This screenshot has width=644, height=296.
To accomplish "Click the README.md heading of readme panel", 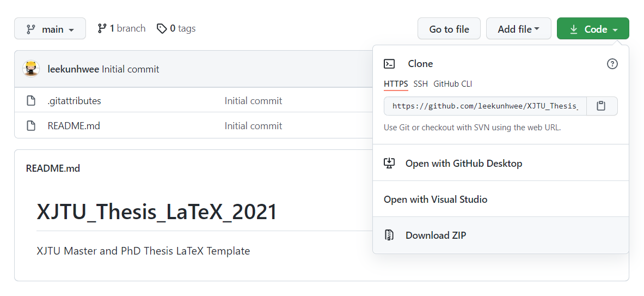I will (53, 168).
